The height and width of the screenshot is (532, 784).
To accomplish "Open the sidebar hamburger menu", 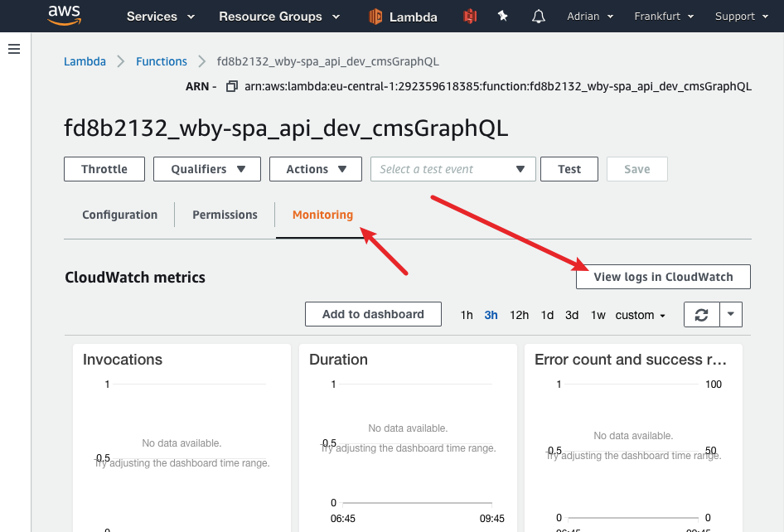I will coord(13,48).
